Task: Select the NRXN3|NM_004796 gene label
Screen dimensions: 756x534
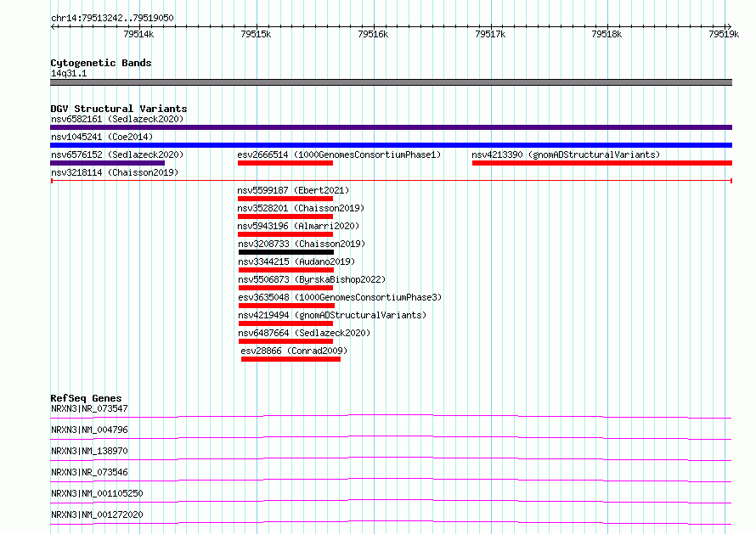Action: (x=90, y=430)
